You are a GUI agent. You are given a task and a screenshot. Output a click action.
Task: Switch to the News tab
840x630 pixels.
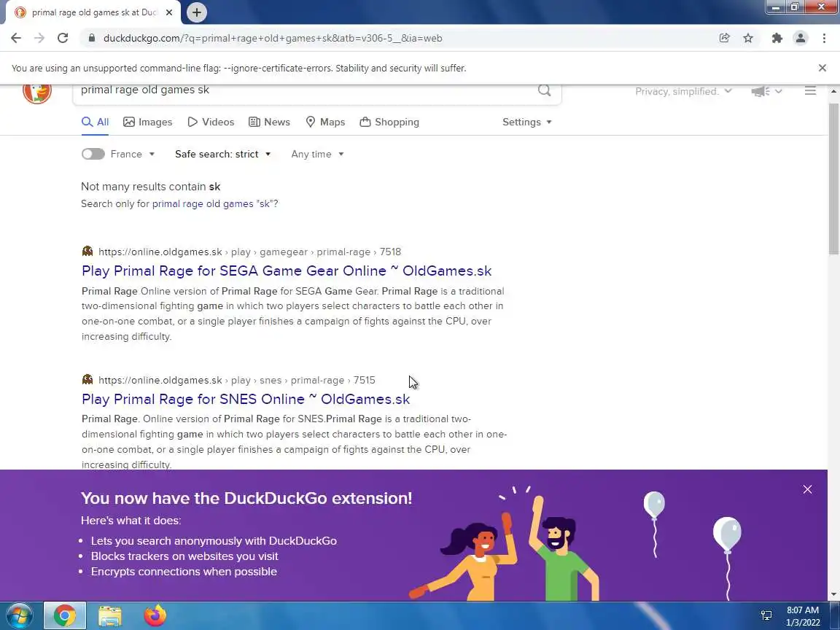(270, 122)
